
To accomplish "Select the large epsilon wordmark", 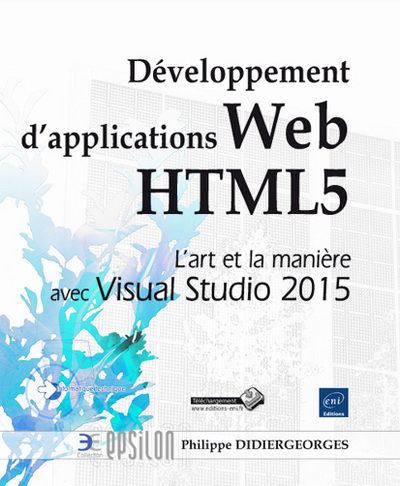I will (x=140, y=445).
